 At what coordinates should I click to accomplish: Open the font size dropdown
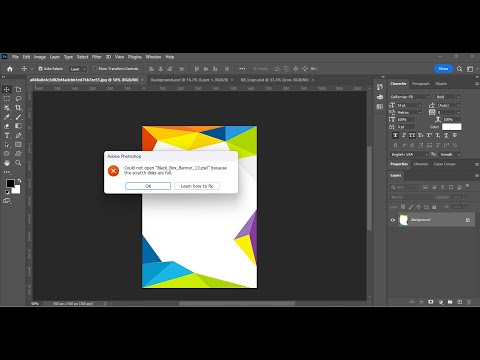(x=420, y=105)
